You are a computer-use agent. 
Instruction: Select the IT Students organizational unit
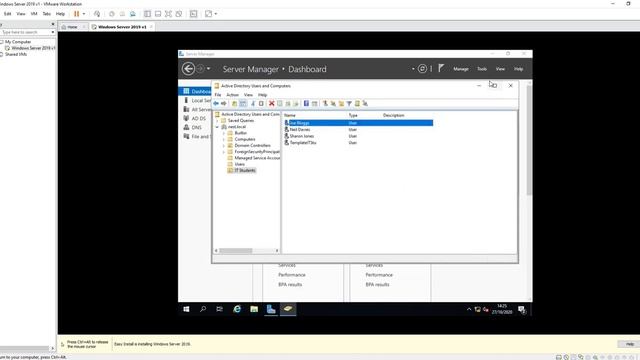(x=244, y=170)
